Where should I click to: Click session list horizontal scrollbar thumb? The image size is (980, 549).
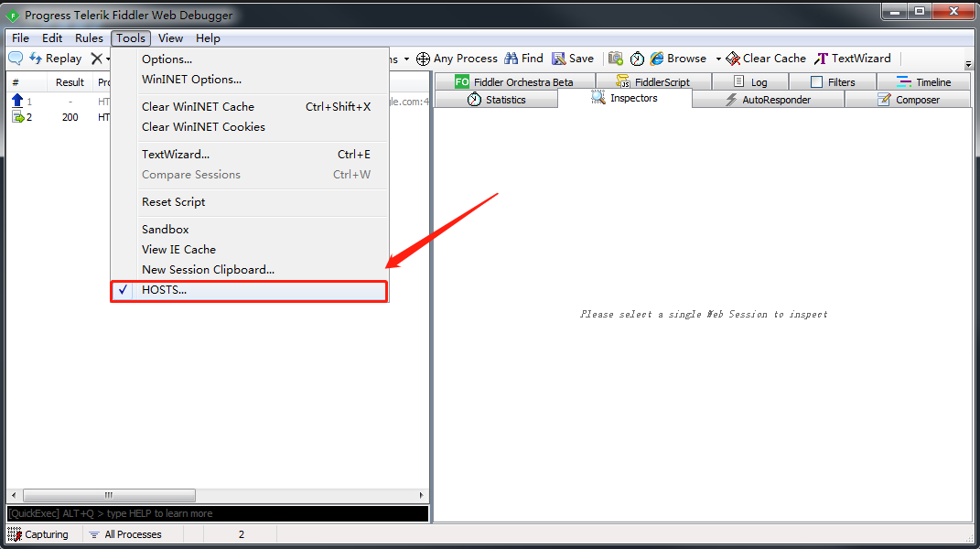pos(110,495)
